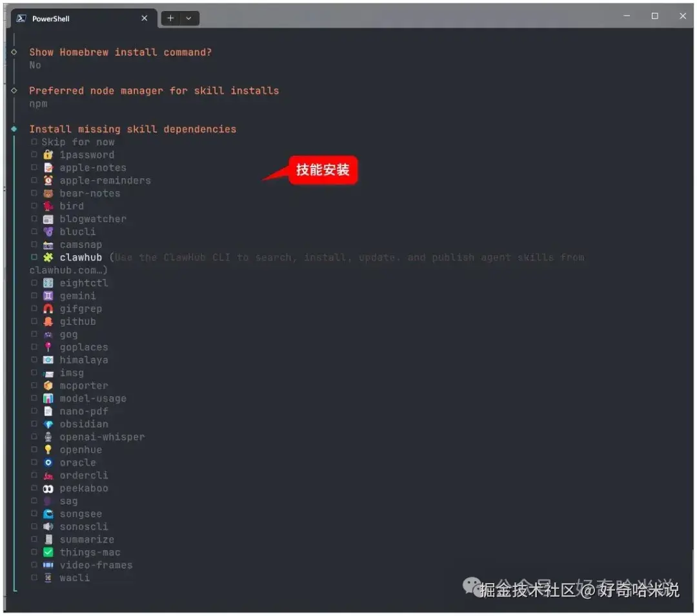
Task: Click the 'npm' answer text
Action: tap(38, 104)
